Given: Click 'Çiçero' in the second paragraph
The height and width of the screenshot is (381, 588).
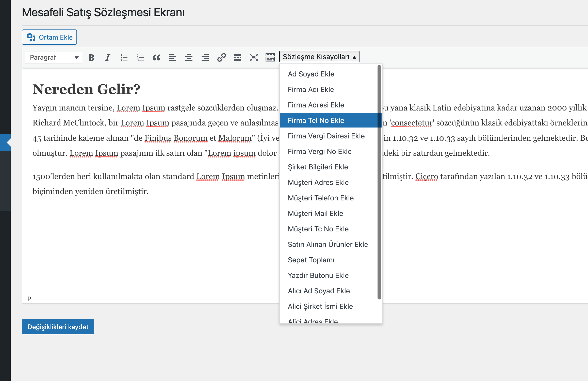Looking at the screenshot, I should pyautogui.click(x=427, y=177).
